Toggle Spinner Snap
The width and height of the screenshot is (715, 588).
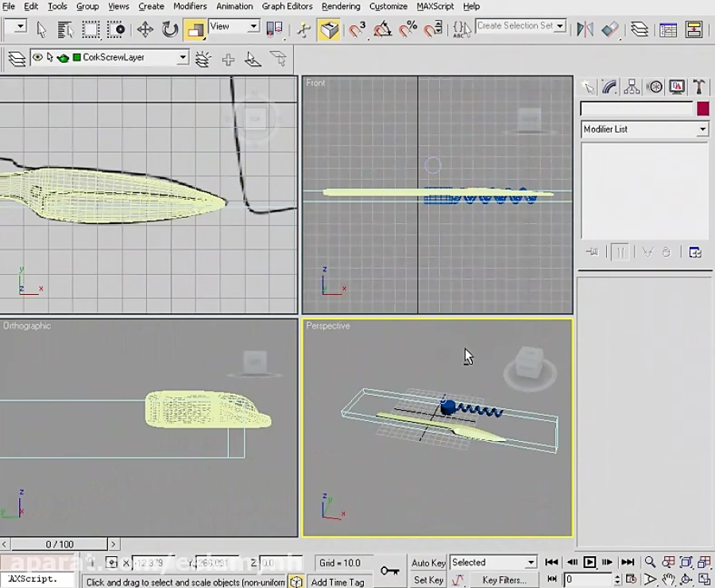coord(433,30)
